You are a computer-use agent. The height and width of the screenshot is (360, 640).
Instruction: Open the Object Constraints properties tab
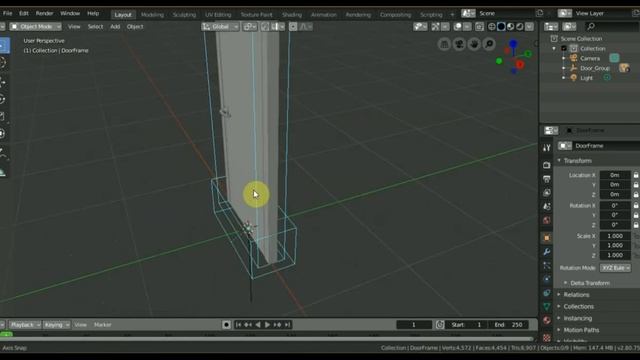pos(547,293)
